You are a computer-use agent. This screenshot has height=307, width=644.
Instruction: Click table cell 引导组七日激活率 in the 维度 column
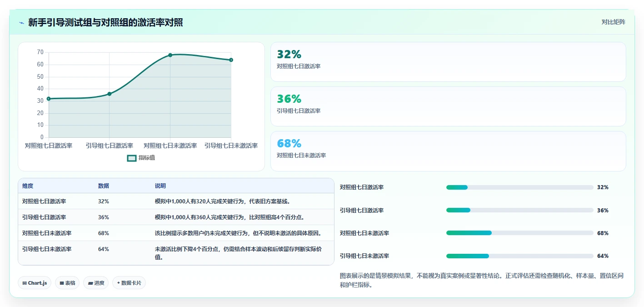coord(44,217)
